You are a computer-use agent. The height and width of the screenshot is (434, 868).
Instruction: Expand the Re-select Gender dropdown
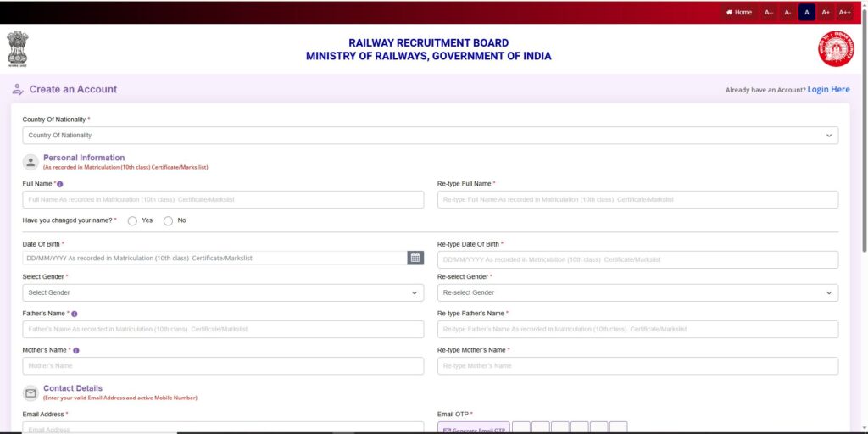pyautogui.click(x=637, y=292)
